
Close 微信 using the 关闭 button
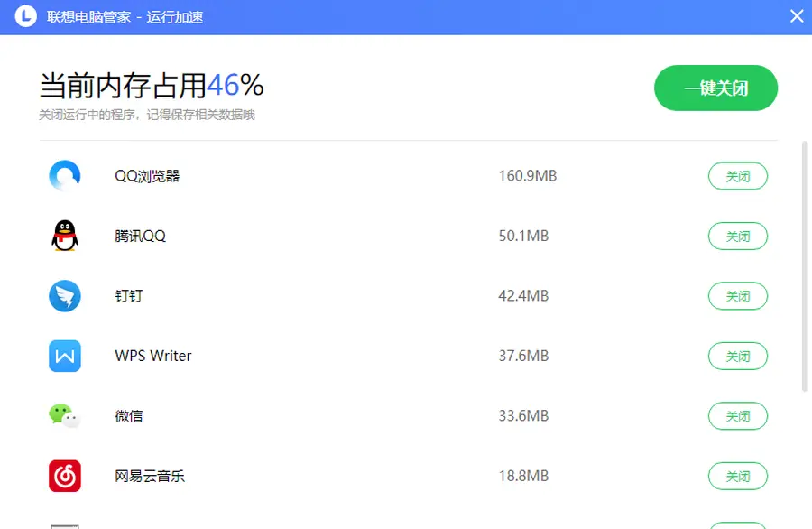point(737,416)
